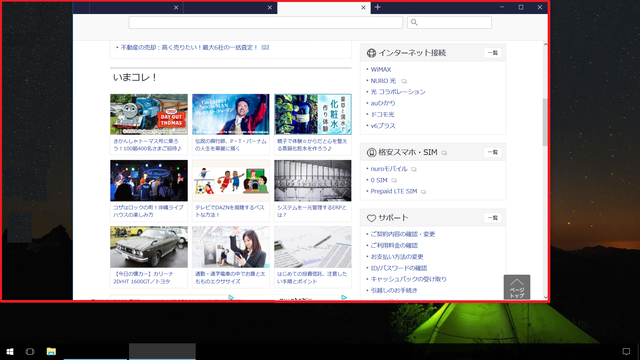
Task: Click the scrollbar down arrow
Action: coord(545,297)
